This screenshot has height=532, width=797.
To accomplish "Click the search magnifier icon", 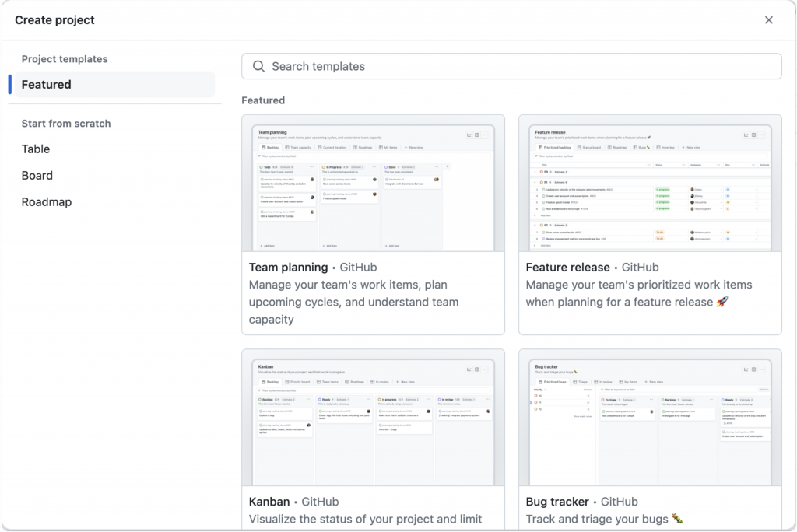I will pyautogui.click(x=258, y=67).
